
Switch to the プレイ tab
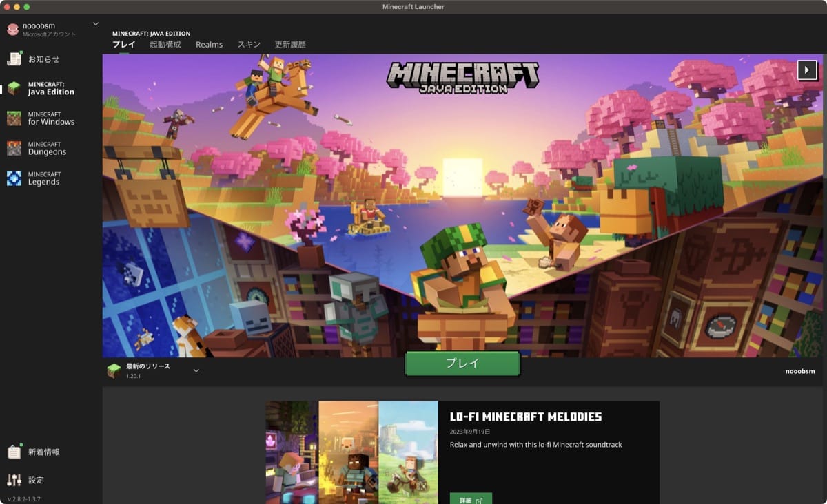tap(124, 44)
